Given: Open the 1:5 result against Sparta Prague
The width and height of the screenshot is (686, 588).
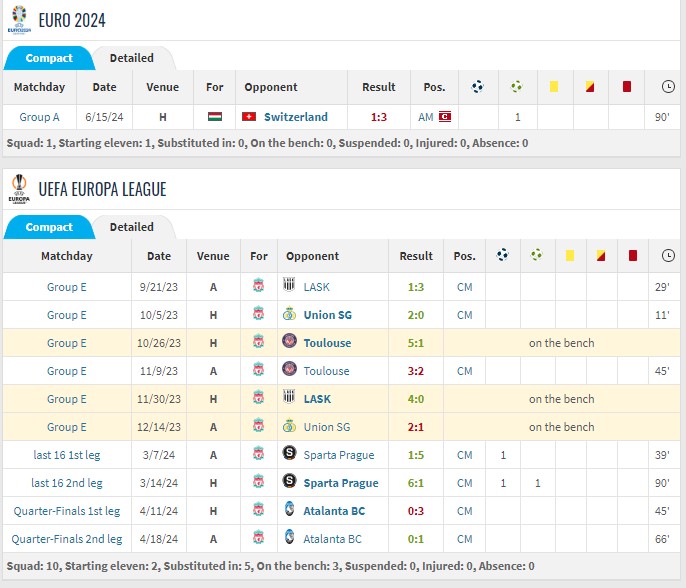Looking at the screenshot, I should click(x=416, y=455).
